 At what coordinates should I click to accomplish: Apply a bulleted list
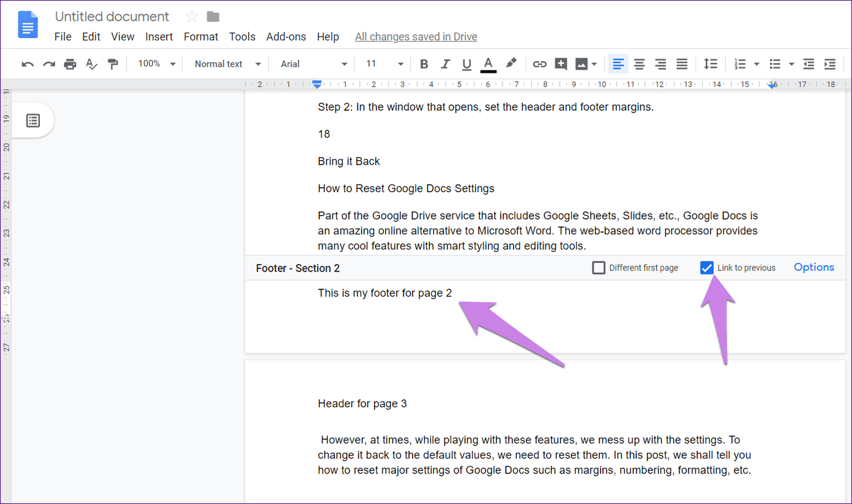coord(775,64)
